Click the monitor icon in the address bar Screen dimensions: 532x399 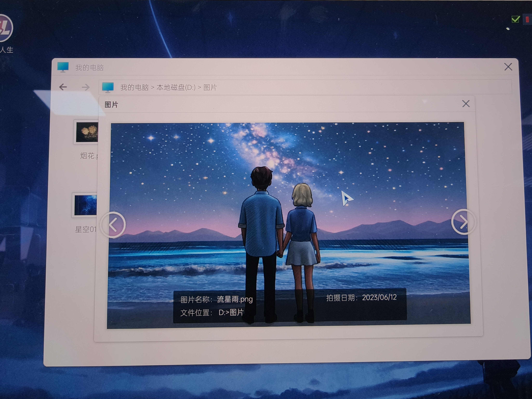[x=108, y=87]
